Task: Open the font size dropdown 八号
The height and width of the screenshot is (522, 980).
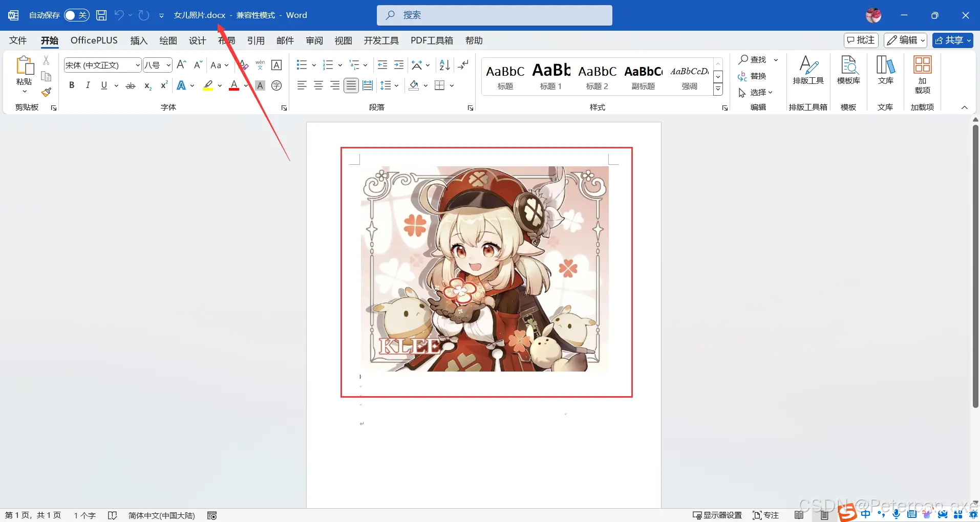Action: (x=168, y=65)
